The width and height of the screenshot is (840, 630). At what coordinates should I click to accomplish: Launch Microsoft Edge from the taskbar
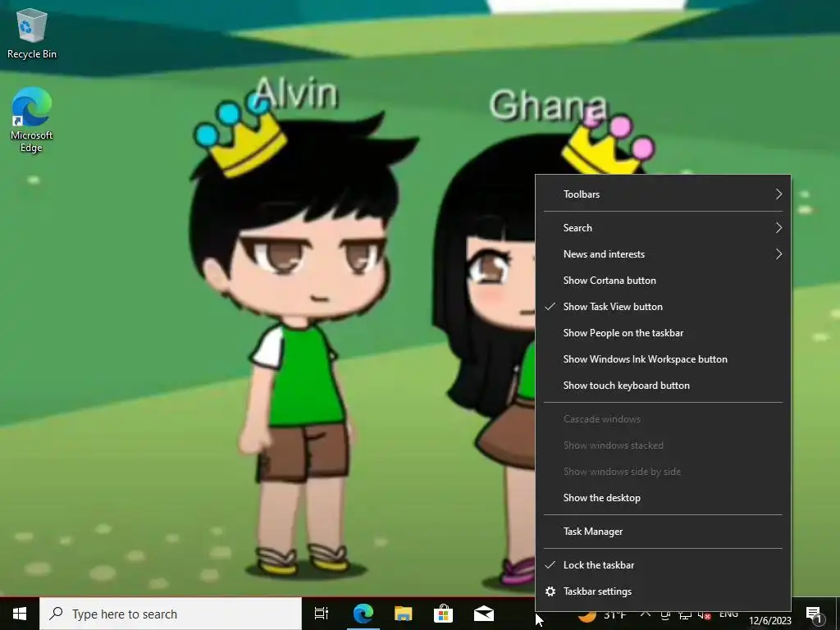[x=363, y=614]
